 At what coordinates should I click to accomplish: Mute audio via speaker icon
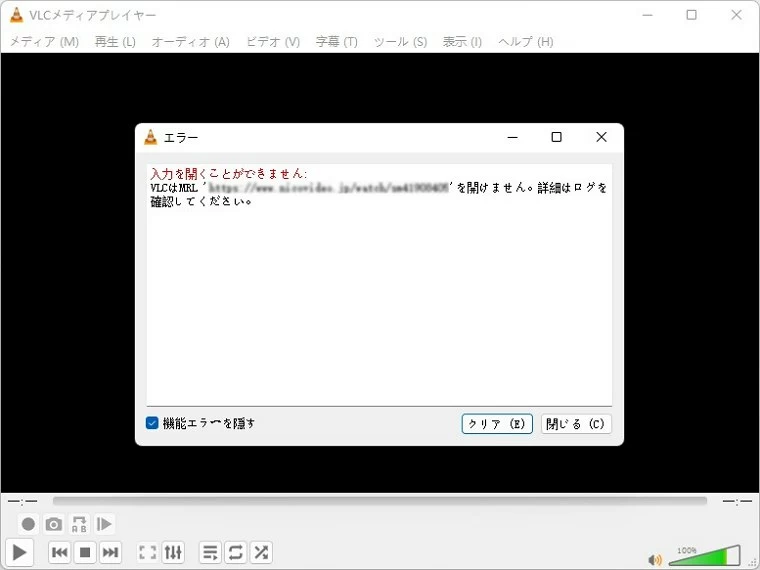655,560
